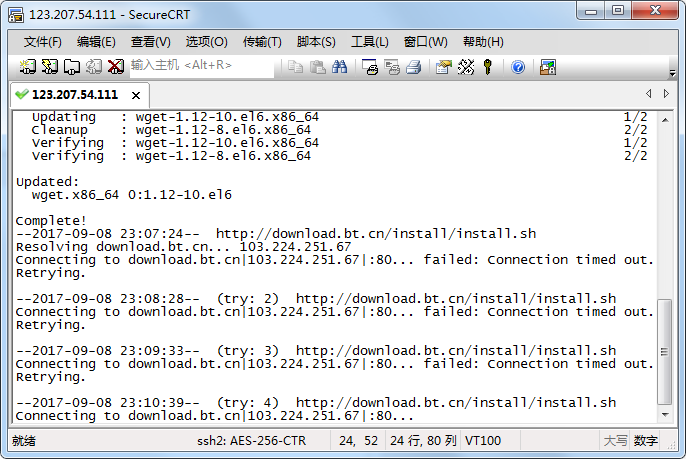The image size is (686, 459).
Task: Click the Copy toolbar icon
Action: 296,67
